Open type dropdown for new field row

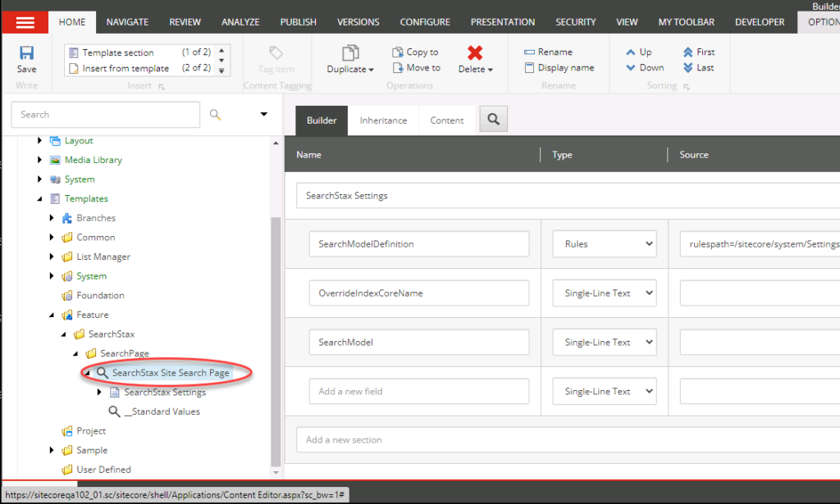pyautogui.click(x=605, y=392)
